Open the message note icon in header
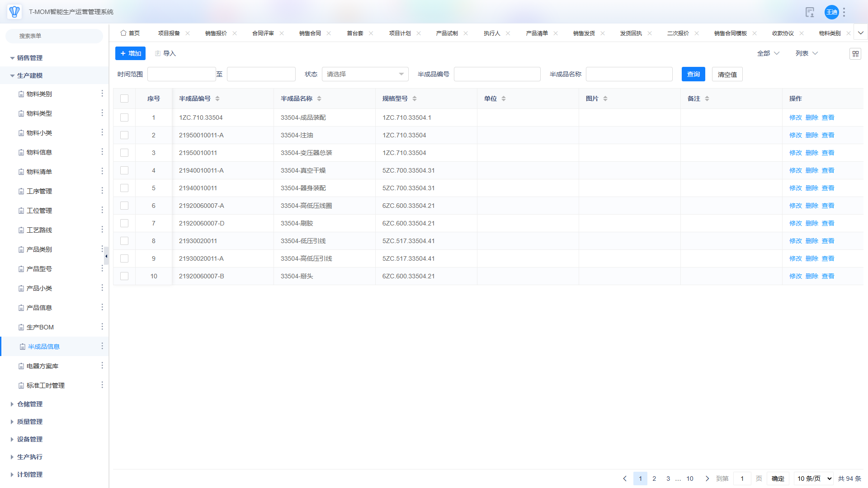 click(x=810, y=12)
